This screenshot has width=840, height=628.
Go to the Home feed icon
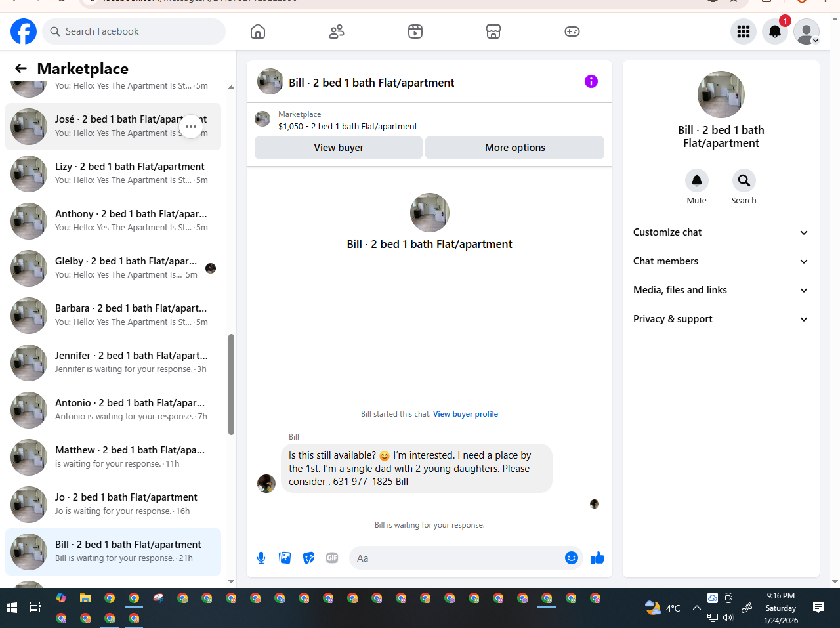[258, 31]
